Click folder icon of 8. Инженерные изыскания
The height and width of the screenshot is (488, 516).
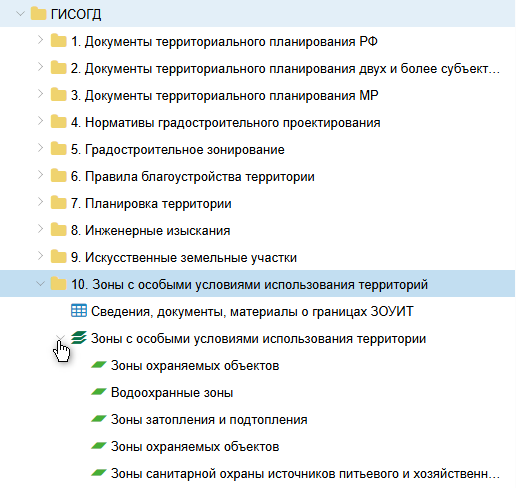(59, 230)
